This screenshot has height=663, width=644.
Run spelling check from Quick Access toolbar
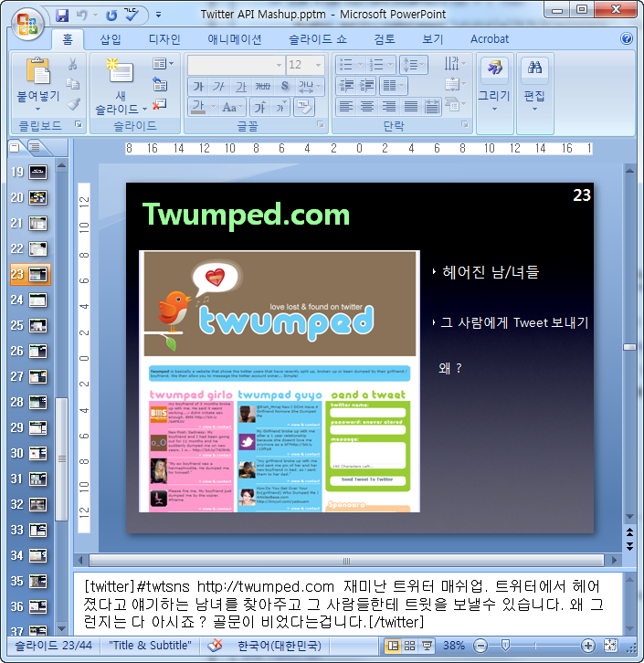(132, 16)
